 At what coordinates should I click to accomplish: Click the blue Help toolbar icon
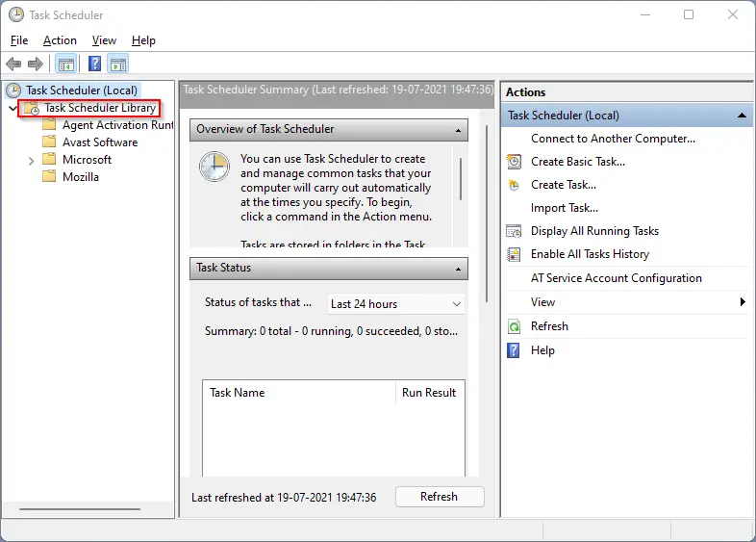[94, 64]
